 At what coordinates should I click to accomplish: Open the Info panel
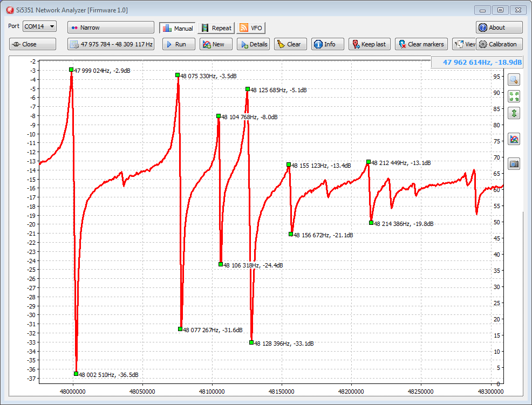pyautogui.click(x=327, y=44)
